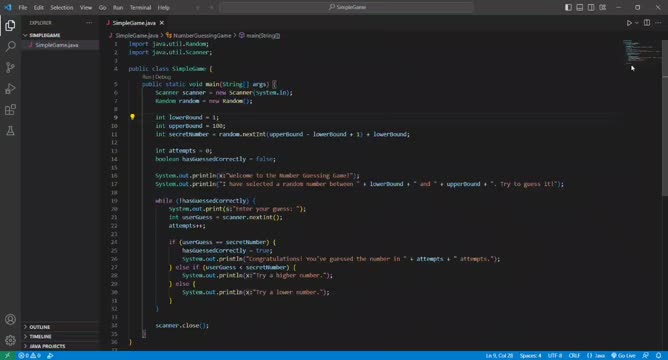Open the Manage gear icon
Viewport: 668px width, 360px height.
coord(10,340)
